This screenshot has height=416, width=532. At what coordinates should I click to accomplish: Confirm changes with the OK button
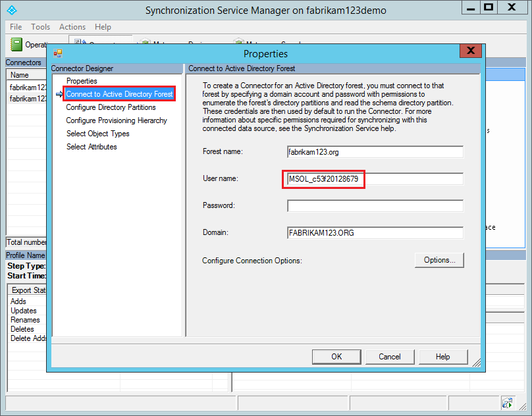click(x=336, y=356)
